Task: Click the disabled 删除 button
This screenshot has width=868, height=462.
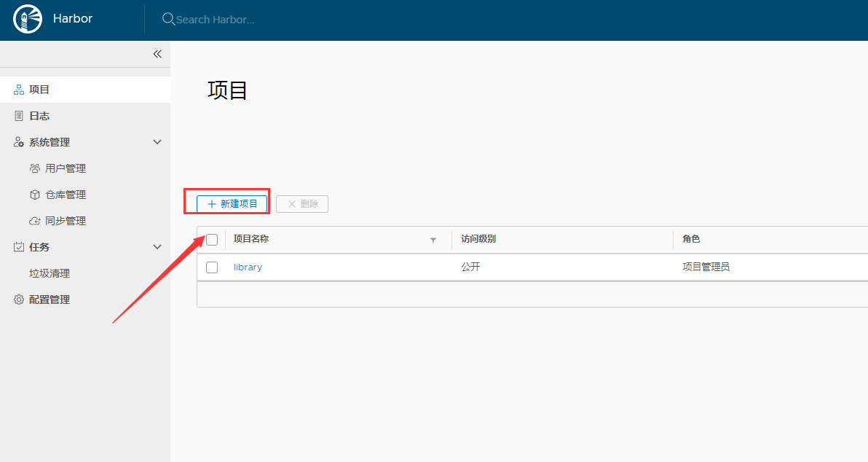Action: (x=302, y=204)
